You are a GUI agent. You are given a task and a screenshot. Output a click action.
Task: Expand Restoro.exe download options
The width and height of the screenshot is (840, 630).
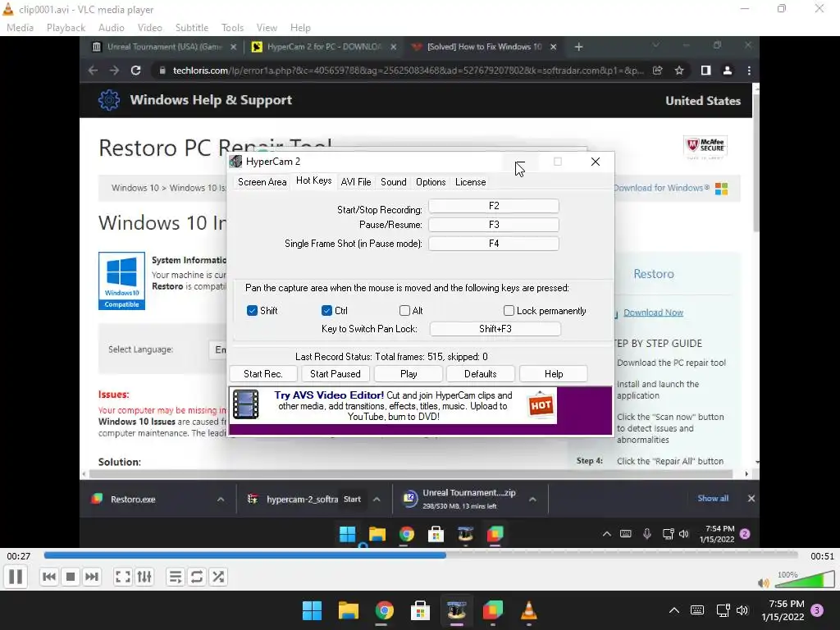click(221, 500)
